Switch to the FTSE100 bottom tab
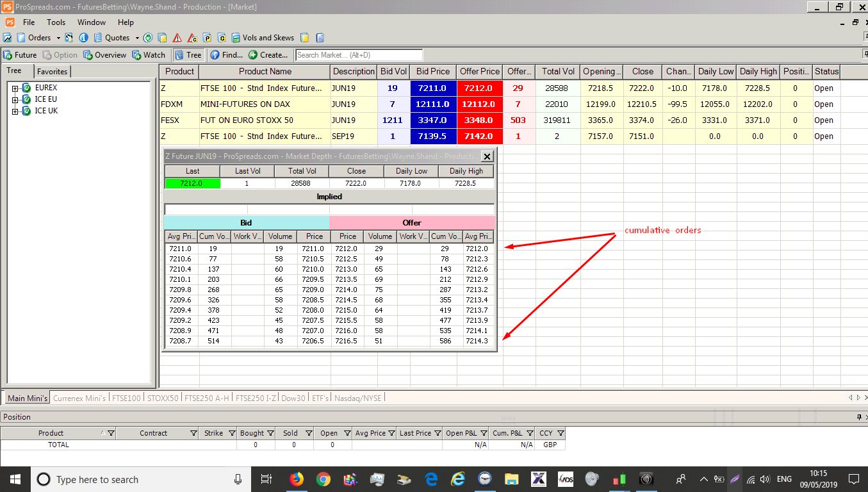868x492 pixels. [x=126, y=398]
